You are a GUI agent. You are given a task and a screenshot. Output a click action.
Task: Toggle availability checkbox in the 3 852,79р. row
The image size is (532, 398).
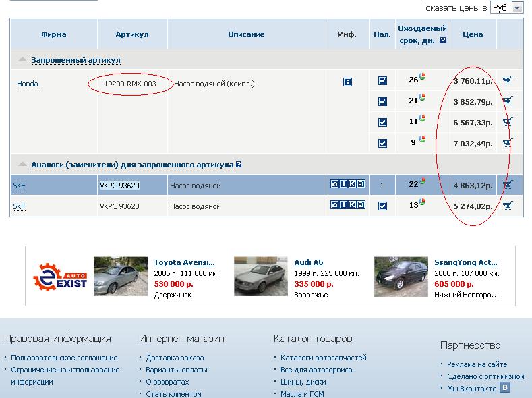tap(382, 101)
